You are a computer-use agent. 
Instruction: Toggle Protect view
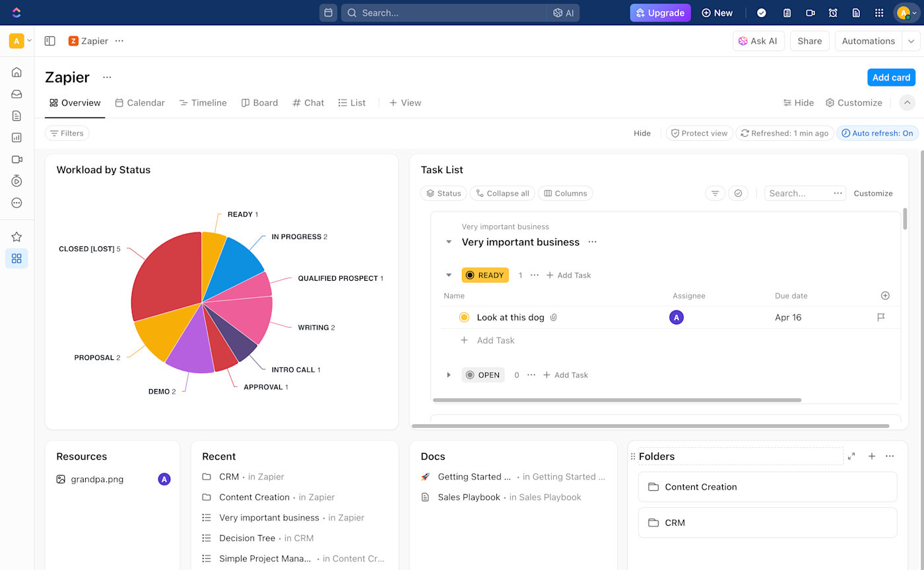click(699, 133)
